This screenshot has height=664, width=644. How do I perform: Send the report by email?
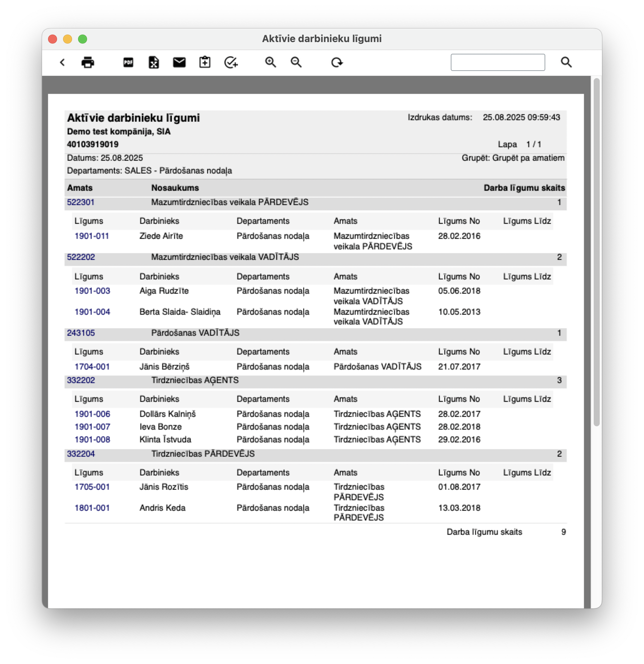coord(179,62)
